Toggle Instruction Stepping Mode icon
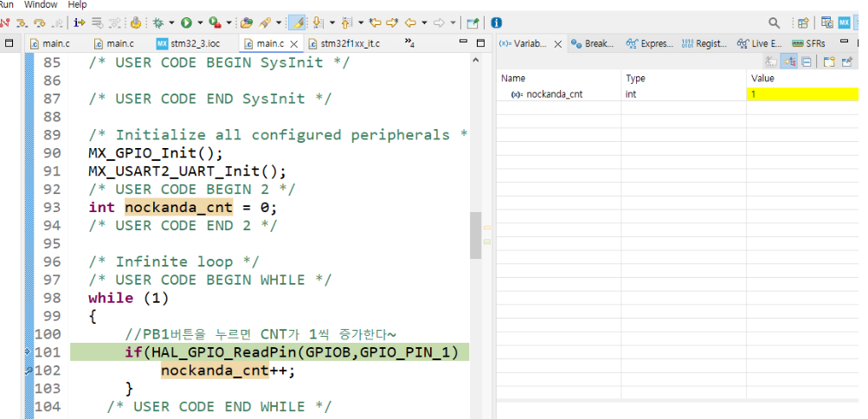The width and height of the screenshot is (868, 419). tap(79, 23)
